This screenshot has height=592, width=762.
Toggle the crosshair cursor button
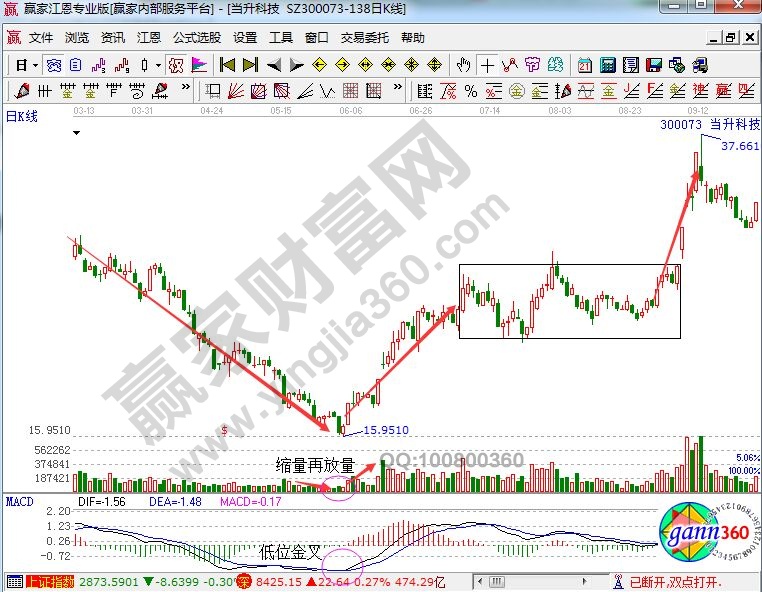coord(487,65)
